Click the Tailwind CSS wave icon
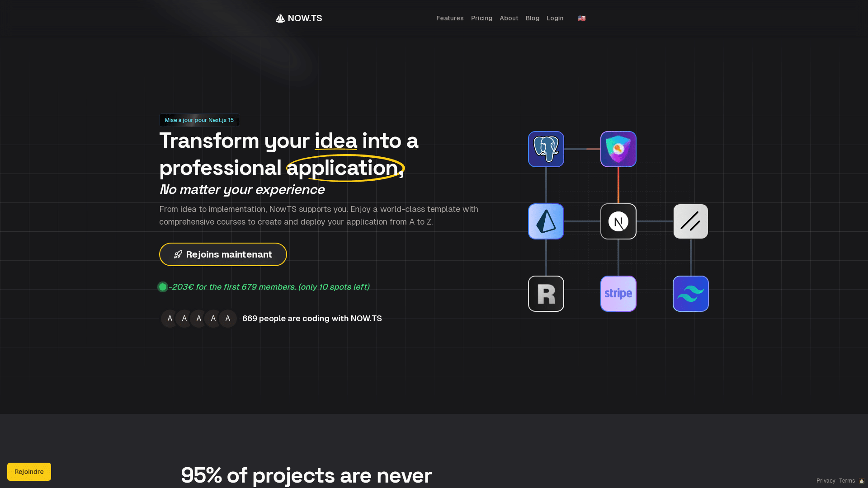This screenshot has width=868, height=488. click(x=690, y=294)
